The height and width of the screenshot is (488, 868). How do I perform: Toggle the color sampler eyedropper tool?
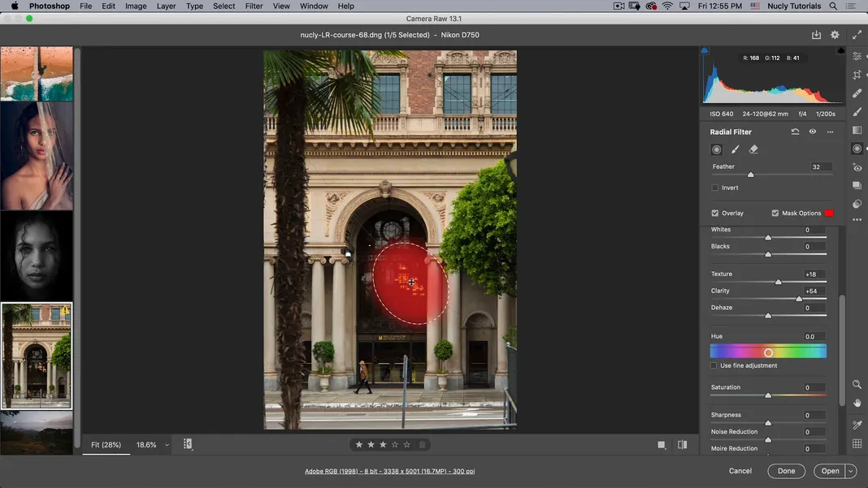857,425
